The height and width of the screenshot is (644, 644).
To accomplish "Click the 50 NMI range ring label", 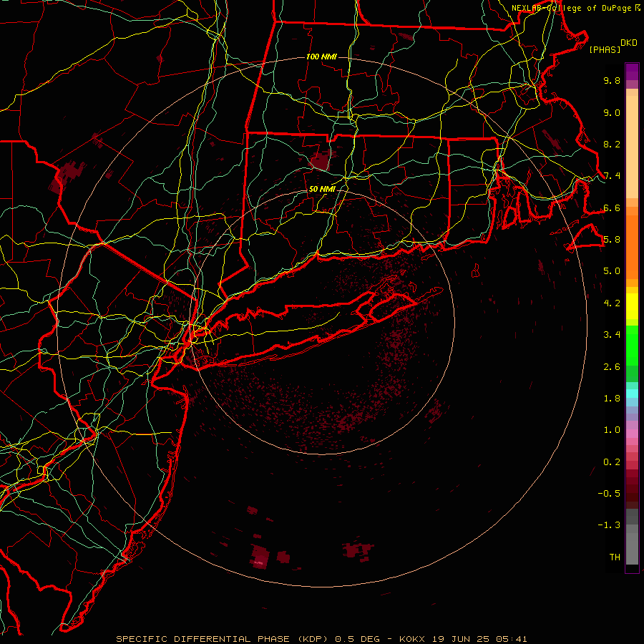I will click(x=322, y=190).
